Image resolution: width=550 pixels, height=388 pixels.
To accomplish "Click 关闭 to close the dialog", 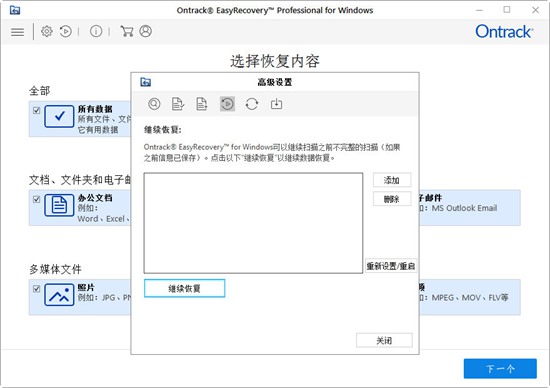I will (x=384, y=340).
